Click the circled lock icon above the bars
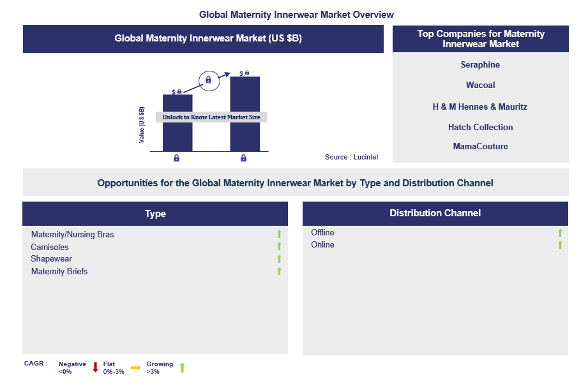This screenshot has width=588, height=384. (207, 80)
